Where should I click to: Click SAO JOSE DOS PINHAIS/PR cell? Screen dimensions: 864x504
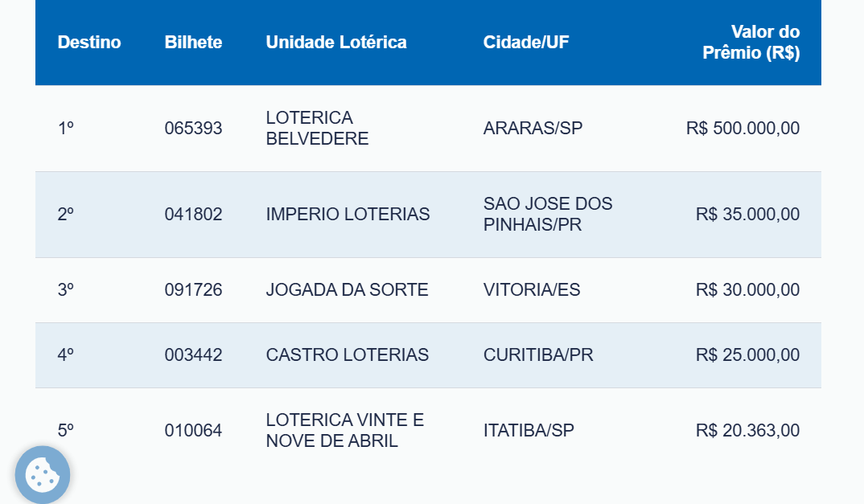point(548,215)
